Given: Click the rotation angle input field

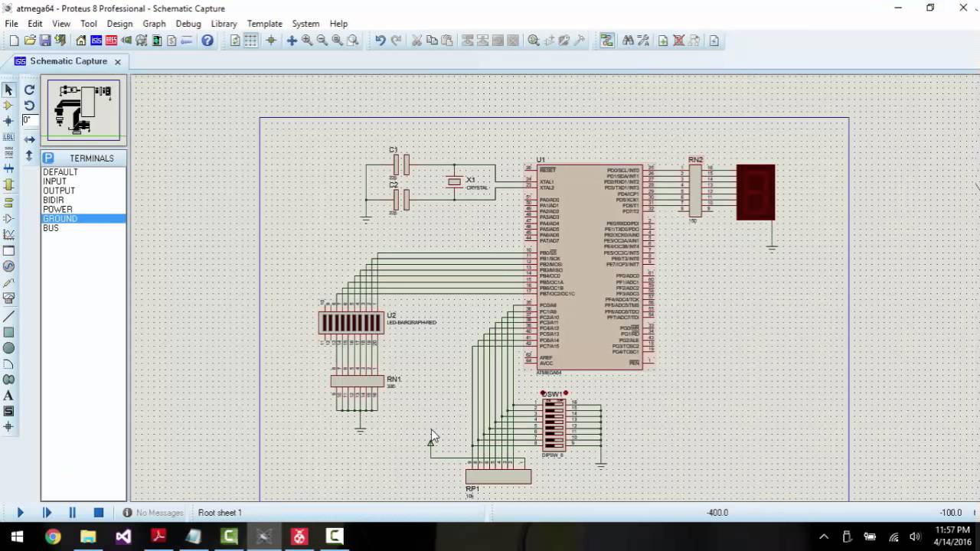Looking at the screenshot, I should click(x=29, y=120).
